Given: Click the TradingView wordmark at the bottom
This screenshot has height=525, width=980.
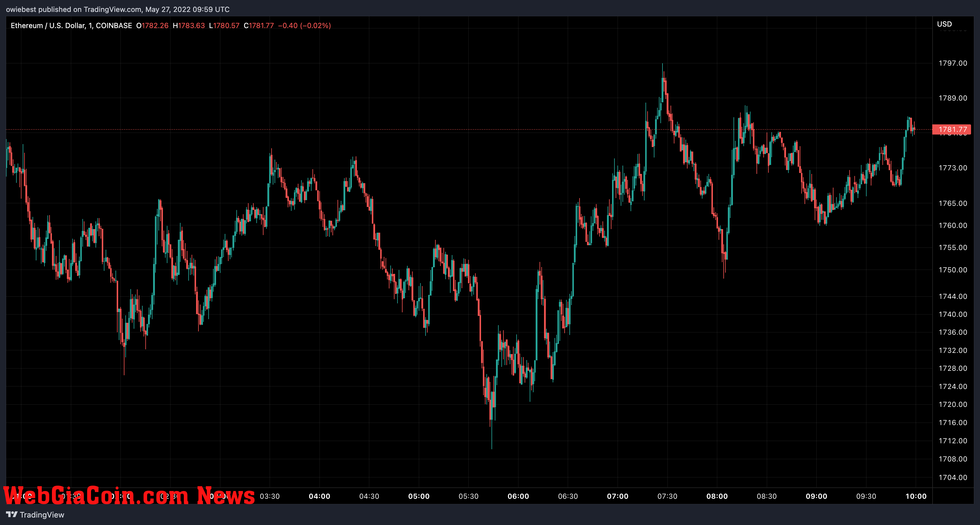Looking at the screenshot, I should [42, 515].
